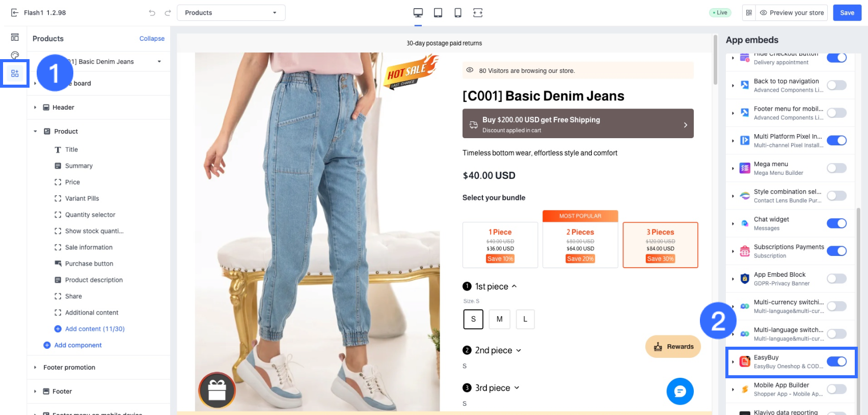The image size is (868, 415).
Task: Click the Save button
Action: 847,13
